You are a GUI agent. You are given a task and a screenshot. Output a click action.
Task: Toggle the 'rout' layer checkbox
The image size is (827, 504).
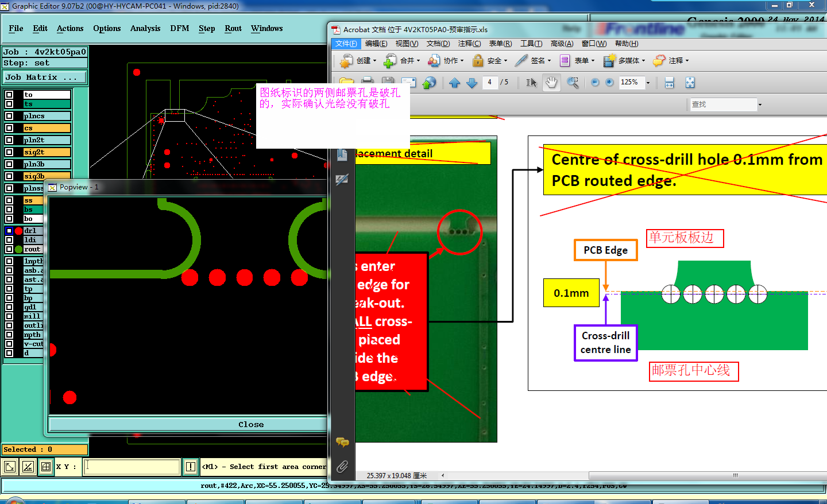click(x=9, y=249)
